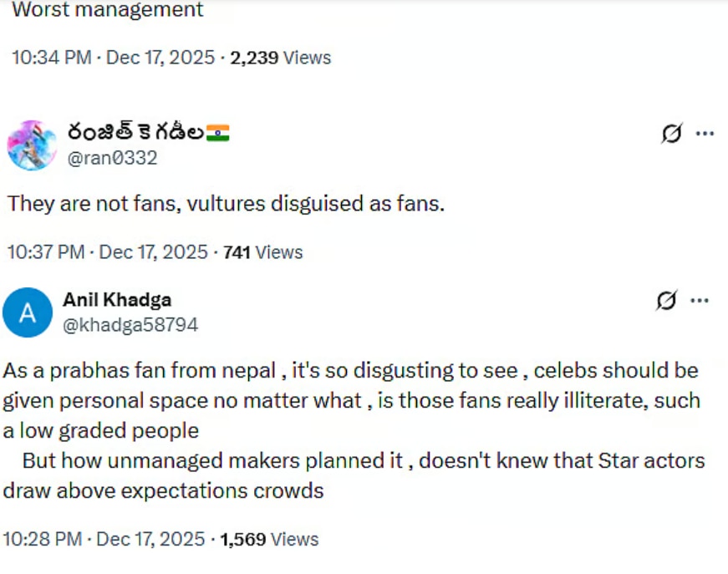This screenshot has height=574, width=728.
Task: Click the India flag emoji beside the Telugu name
Action: click(217, 133)
